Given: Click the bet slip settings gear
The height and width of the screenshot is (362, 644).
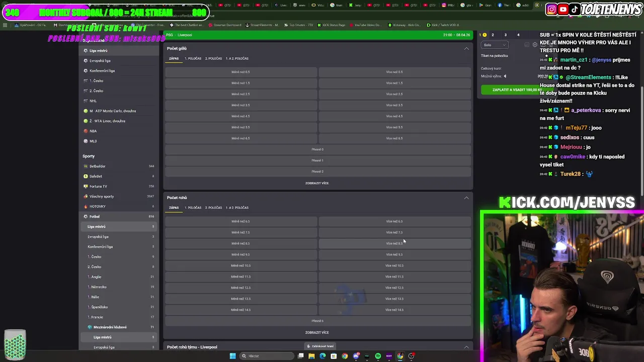Looking at the screenshot, I should tap(535, 45).
